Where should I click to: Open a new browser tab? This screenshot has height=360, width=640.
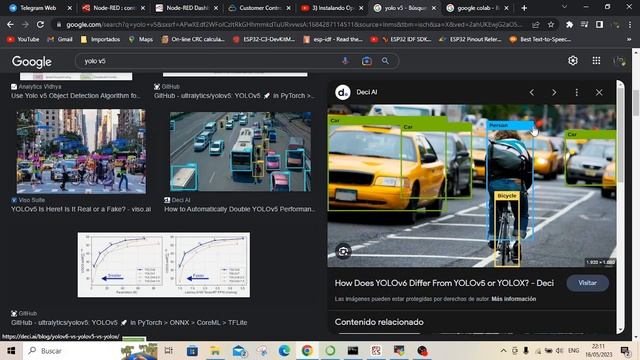coord(524,8)
